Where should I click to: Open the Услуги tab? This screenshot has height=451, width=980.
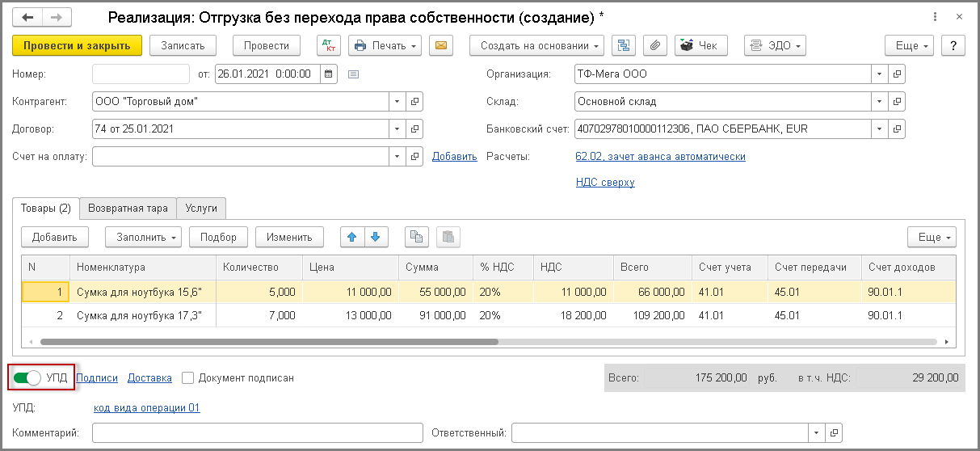(201, 209)
